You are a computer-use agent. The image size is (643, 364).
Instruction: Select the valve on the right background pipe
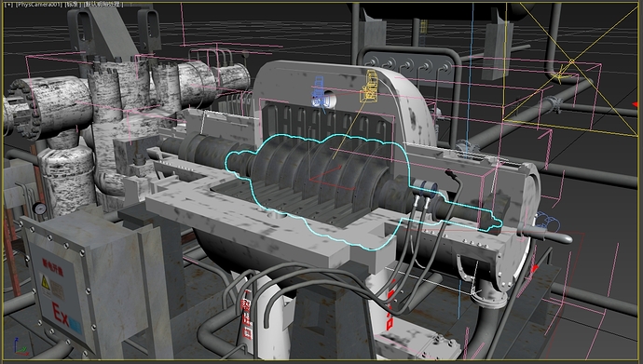[x=554, y=104]
